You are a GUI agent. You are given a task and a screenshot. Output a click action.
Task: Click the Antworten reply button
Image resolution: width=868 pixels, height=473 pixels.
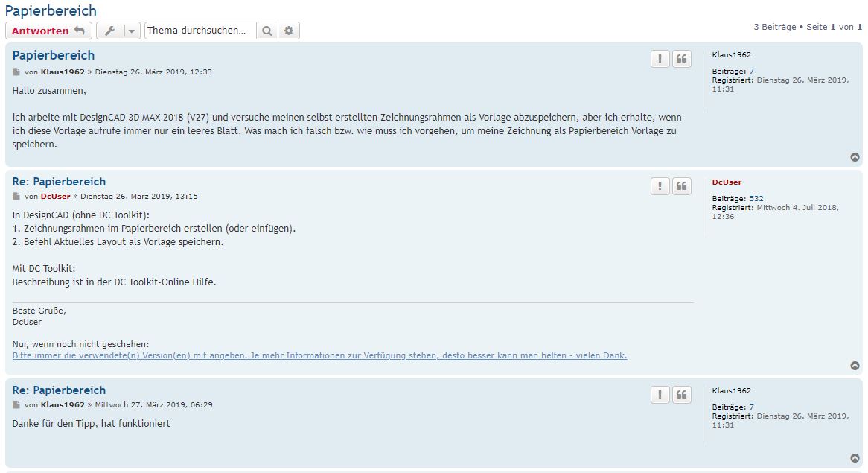point(48,31)
